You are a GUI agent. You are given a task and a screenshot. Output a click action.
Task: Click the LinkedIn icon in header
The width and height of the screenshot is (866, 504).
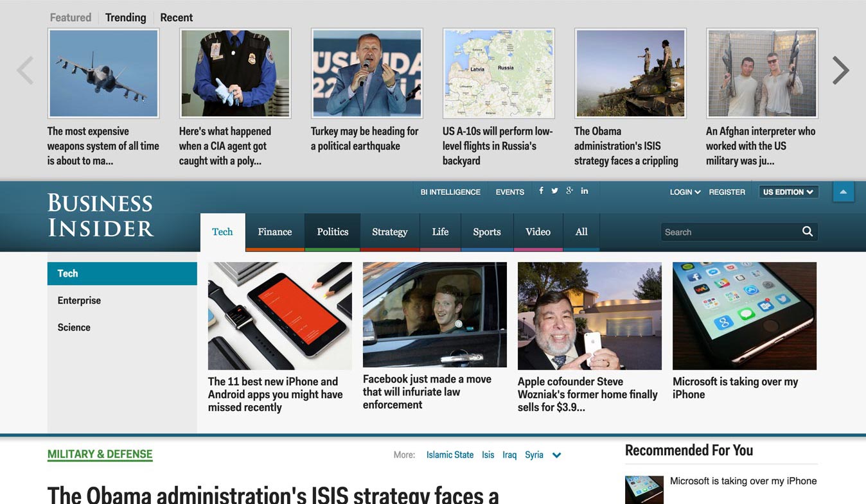tap(585, 191)
